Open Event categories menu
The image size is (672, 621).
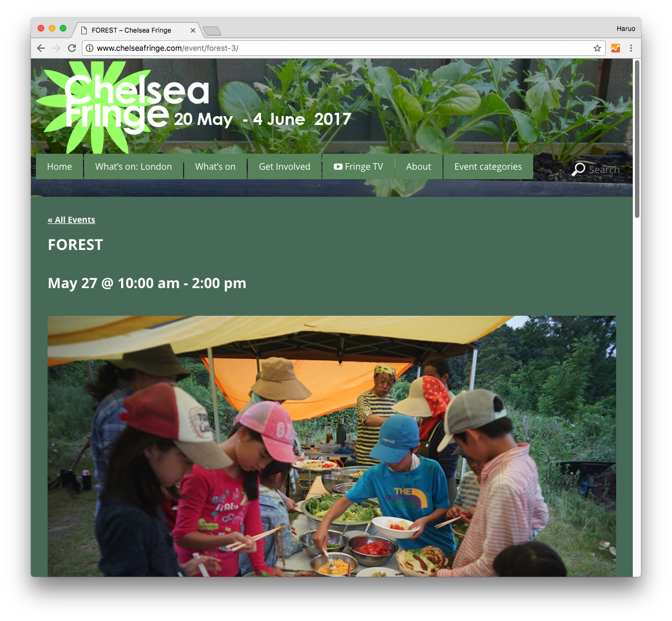tap(488, 166)
